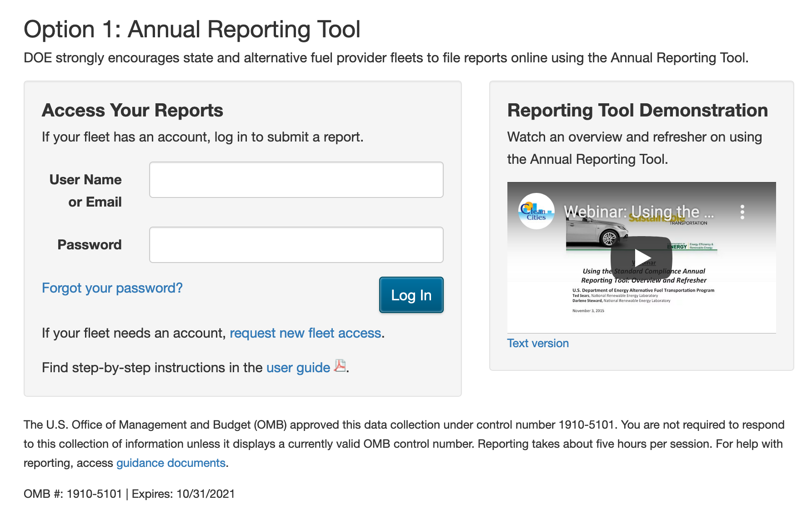Image resolution: width=812 pixels, height=516 pixels.
Task: Play the webinar video
Action: click(x=641, y=258)
